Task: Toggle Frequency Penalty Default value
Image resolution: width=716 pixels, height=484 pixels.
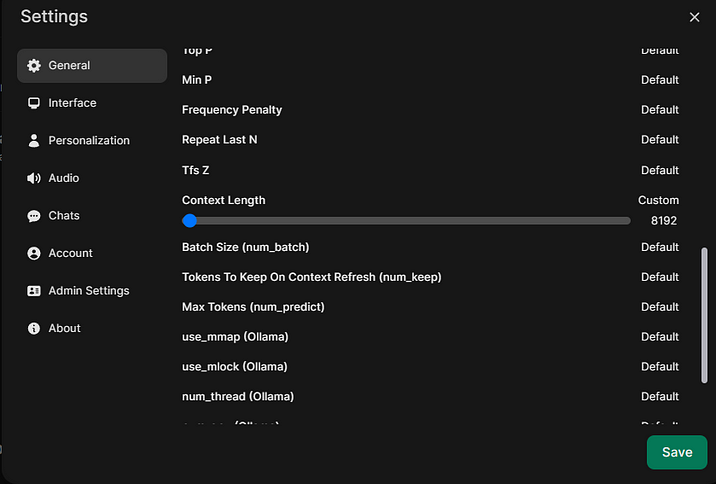Action: 659,110
